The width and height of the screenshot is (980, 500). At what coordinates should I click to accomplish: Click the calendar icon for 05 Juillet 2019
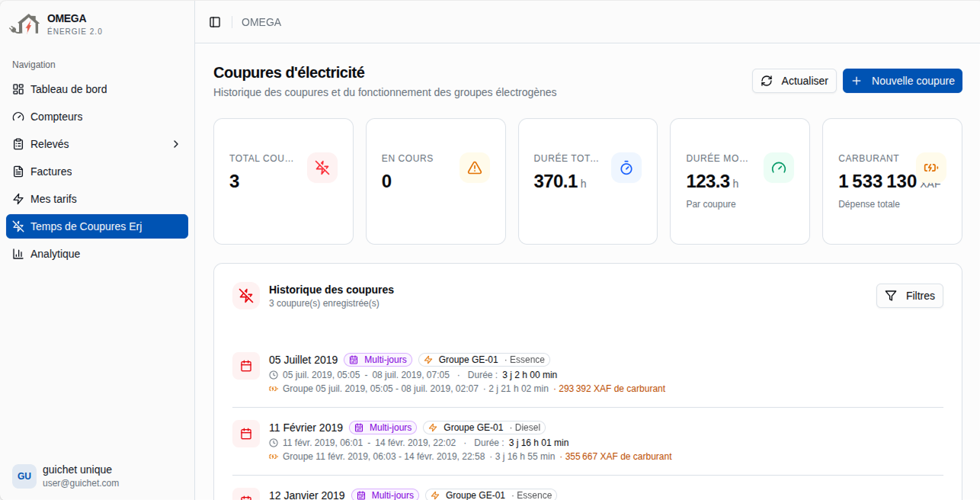coord(246,366)
